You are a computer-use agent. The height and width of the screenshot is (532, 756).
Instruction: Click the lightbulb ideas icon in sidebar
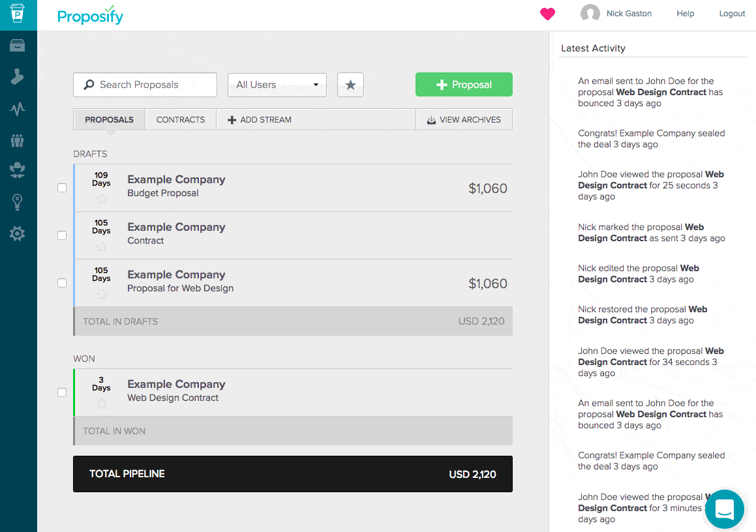pyautogui.click(x=18, y=202)
